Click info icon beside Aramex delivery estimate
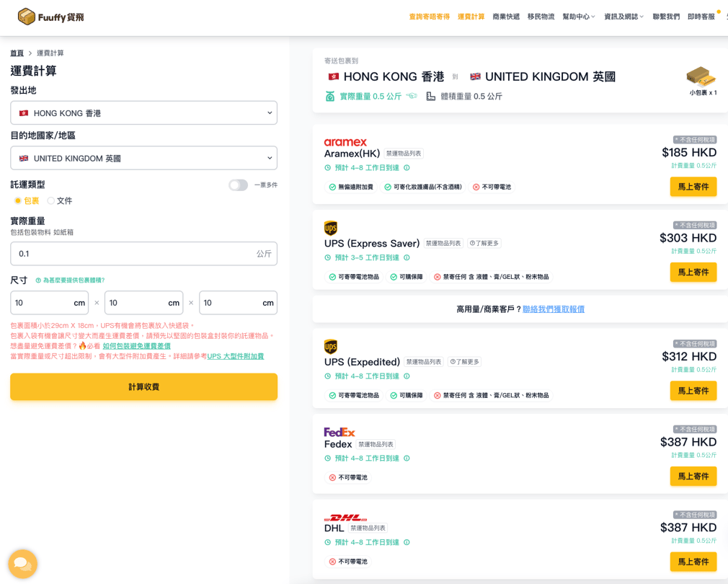Screen dimensions: 728x584 [407, 168]
